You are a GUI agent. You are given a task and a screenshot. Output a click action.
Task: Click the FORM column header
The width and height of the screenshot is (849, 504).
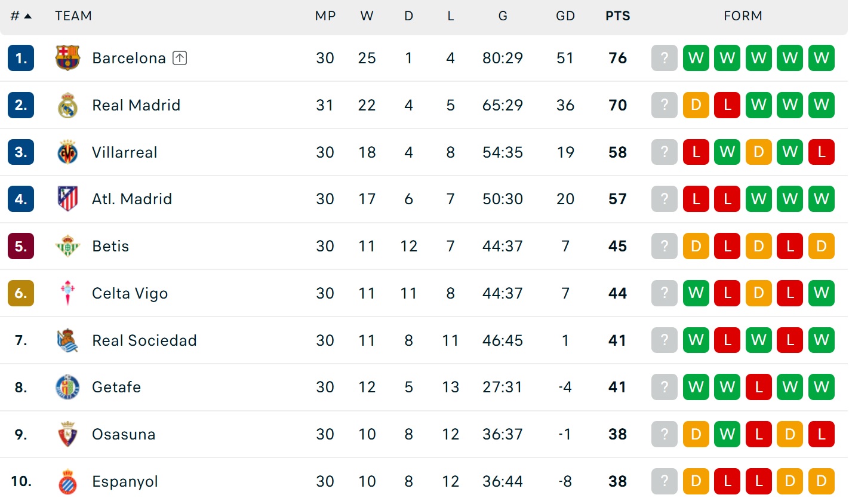743,16
